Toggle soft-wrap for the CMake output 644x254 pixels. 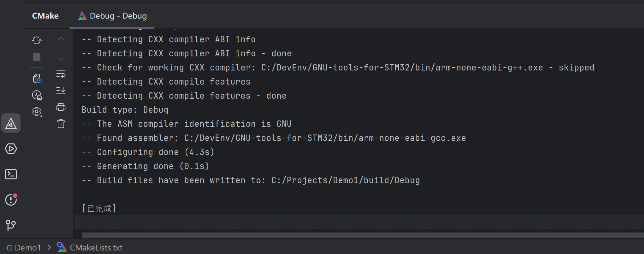click(61, 74)
